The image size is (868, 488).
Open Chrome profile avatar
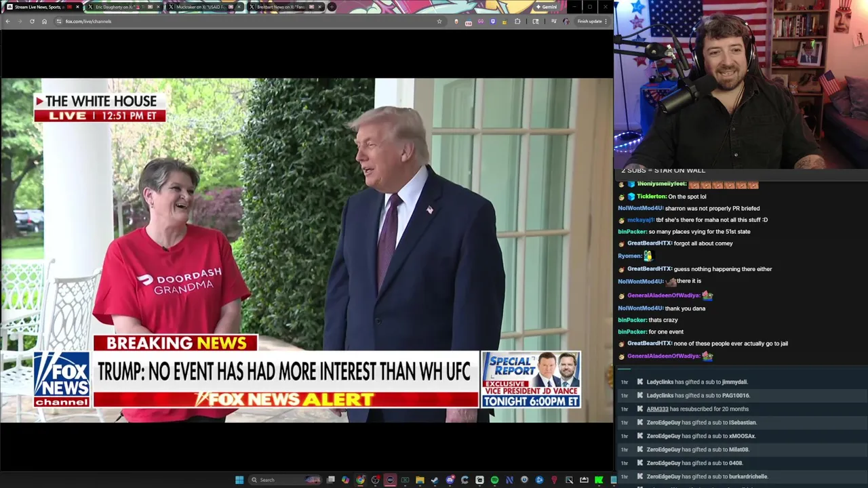tap(566, 21)
